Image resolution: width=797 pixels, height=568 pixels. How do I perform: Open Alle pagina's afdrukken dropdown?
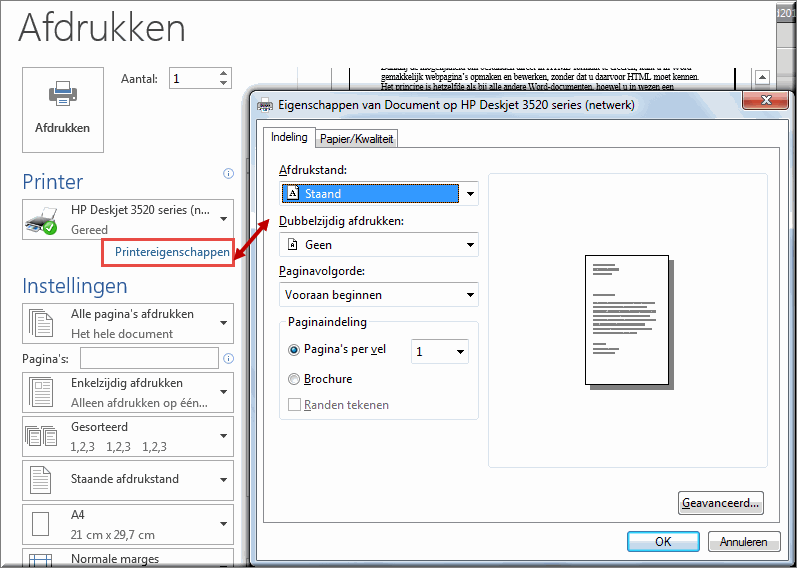[128, 323]
